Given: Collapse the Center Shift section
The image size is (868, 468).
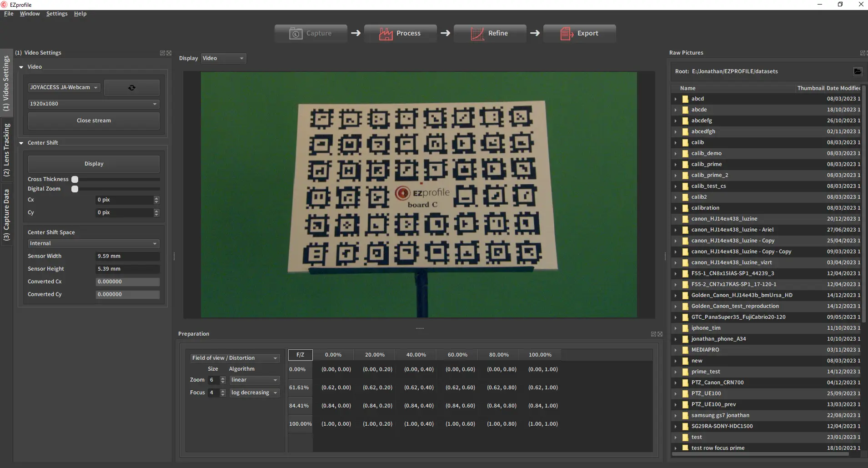Looking at the screenshot, I should [21, 143].
